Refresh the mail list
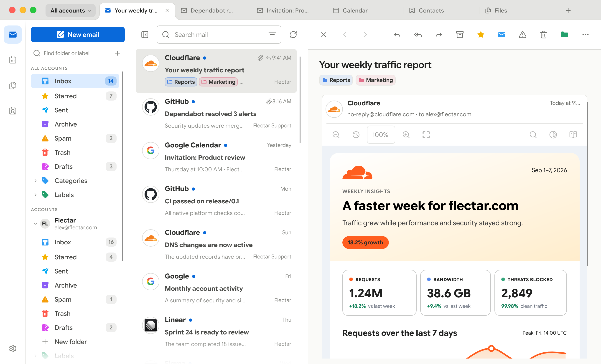Viewport: 601px width, 364px height. pos(293,35)
